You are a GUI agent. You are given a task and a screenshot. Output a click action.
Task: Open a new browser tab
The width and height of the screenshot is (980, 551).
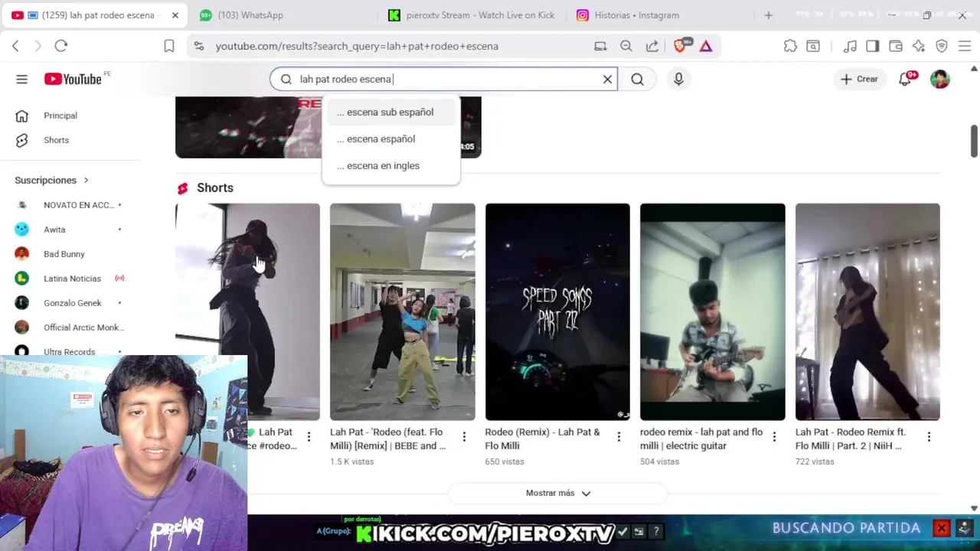click(x=768, y=15)
